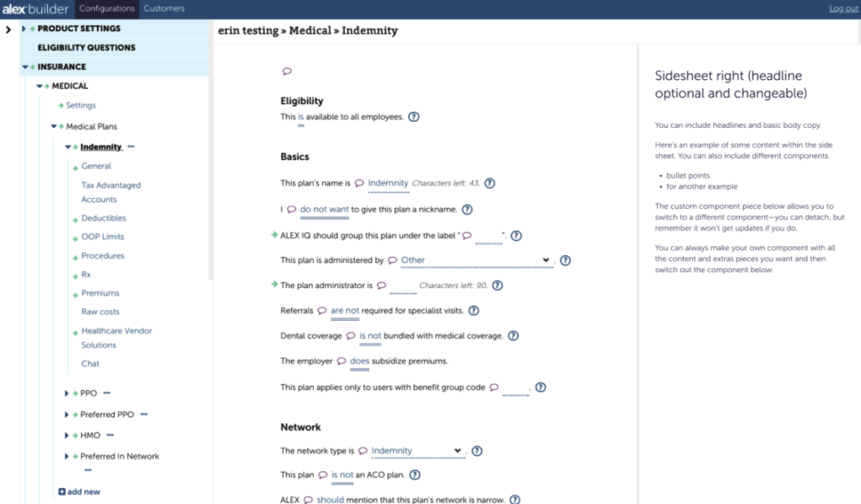Open the plan administered by 'Other' dropdown
The width and height of the screenshot is (861, 504).
(x=475, y=260)
